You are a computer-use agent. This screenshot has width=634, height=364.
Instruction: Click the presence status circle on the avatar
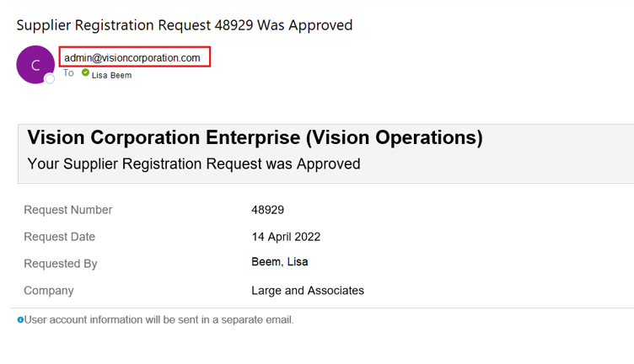coord(50,79)
